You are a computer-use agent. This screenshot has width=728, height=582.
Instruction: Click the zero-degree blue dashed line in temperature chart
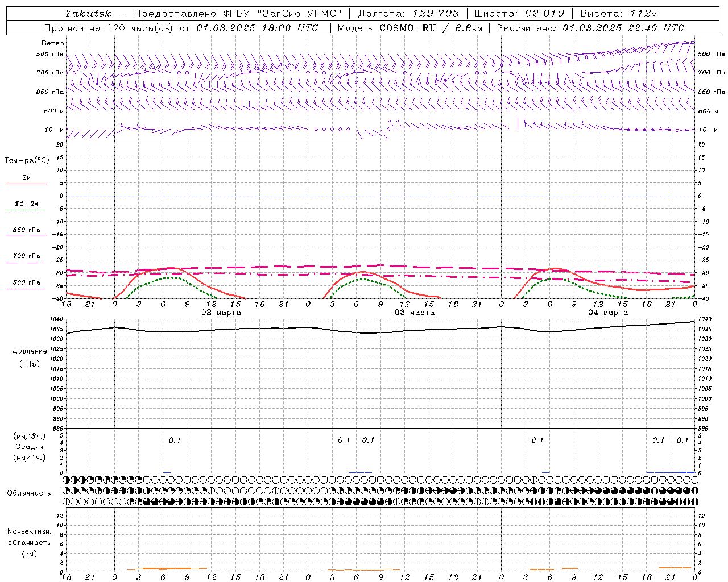(381, 196)
